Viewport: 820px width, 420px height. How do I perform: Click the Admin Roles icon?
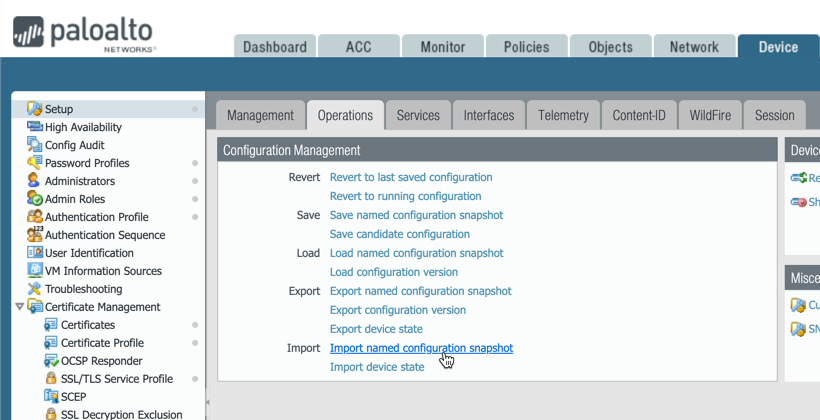point(35,199)
